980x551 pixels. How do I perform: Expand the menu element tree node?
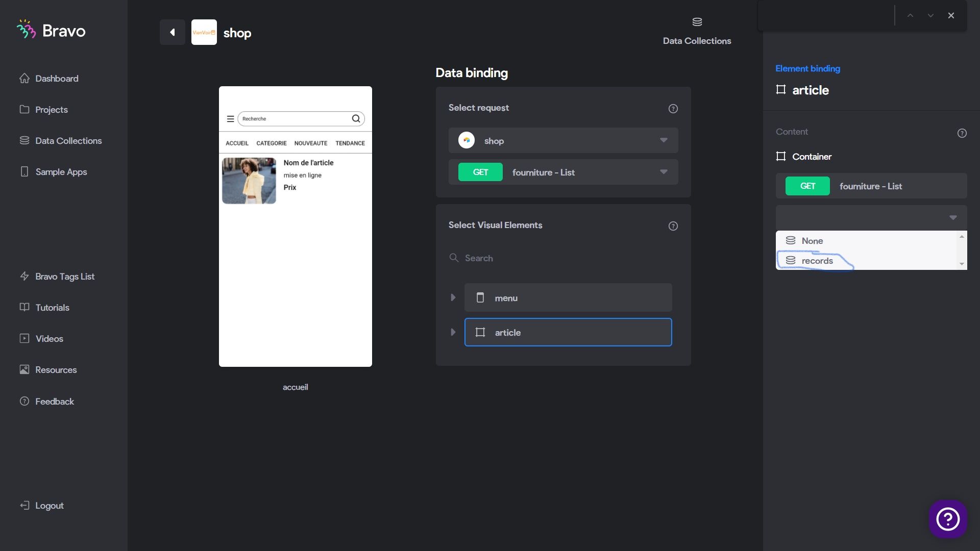453,297
